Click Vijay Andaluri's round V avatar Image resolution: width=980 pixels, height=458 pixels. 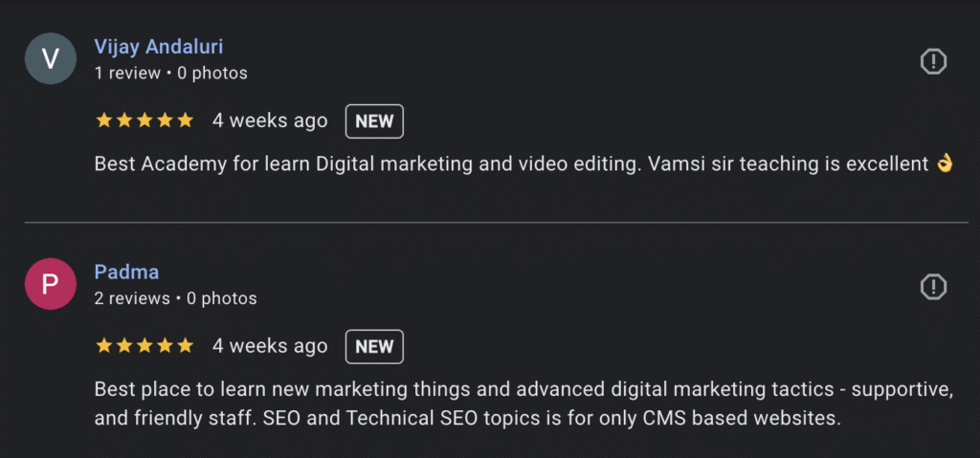coord(52,59)
